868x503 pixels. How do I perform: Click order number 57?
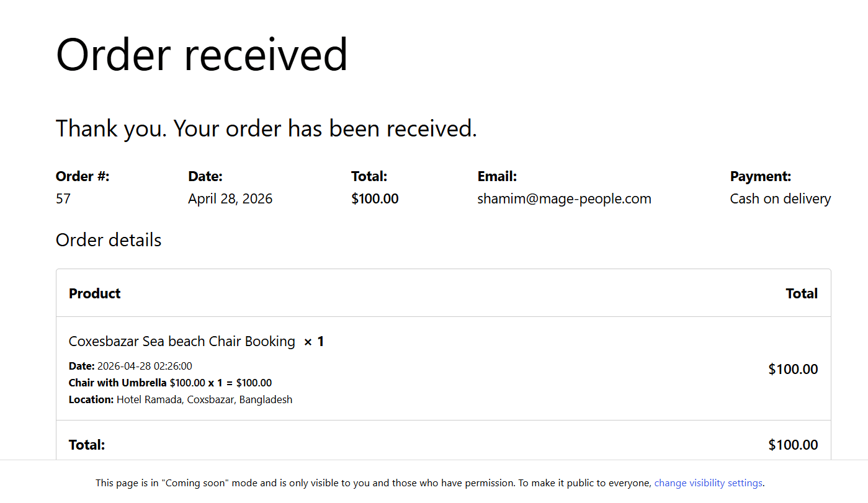63,199
